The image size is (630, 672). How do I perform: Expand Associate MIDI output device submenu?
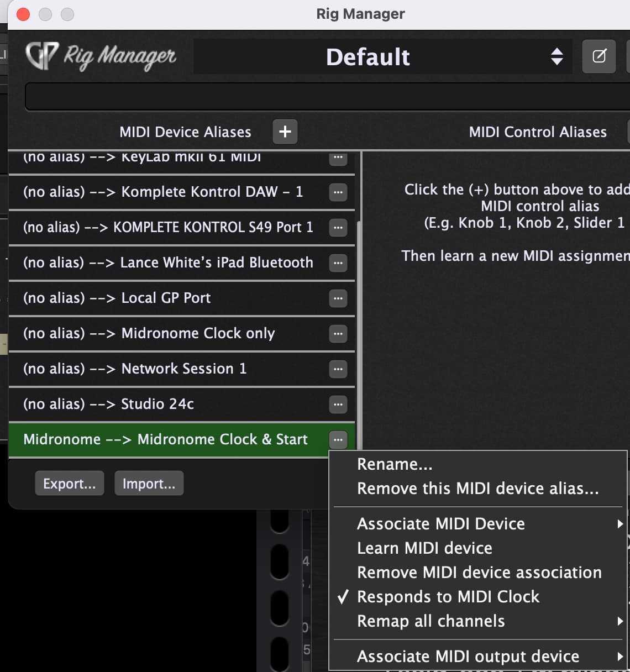(478, 657)
